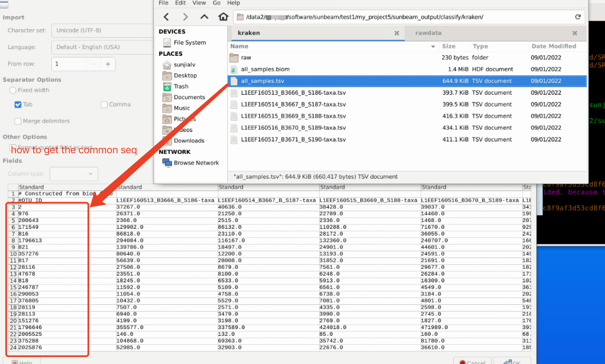Confirm import with the OK button
The height and width of the screenshot is (364, 605).
pyautogui.click(x=512, y=361)
